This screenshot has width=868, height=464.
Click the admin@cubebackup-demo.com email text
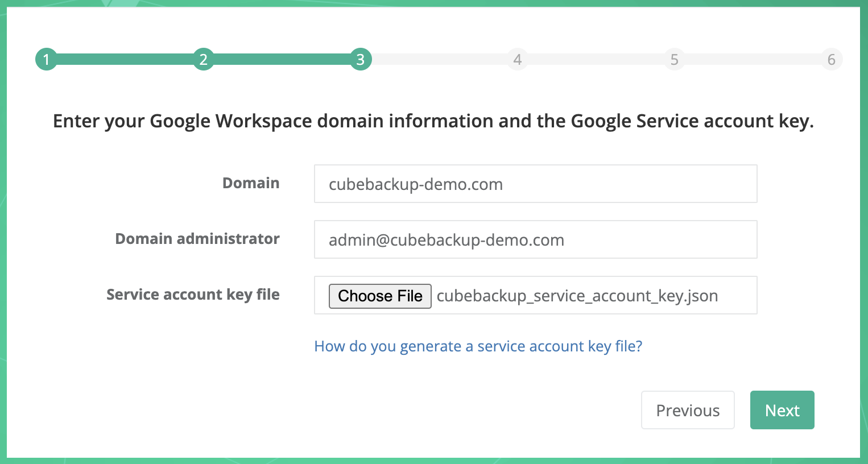446,240
